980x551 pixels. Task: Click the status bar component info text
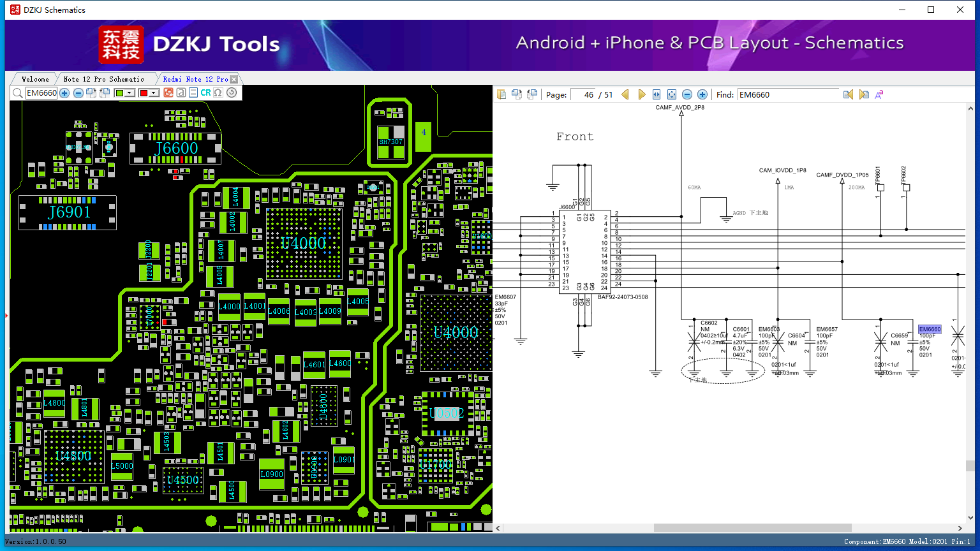click(907, 541)
